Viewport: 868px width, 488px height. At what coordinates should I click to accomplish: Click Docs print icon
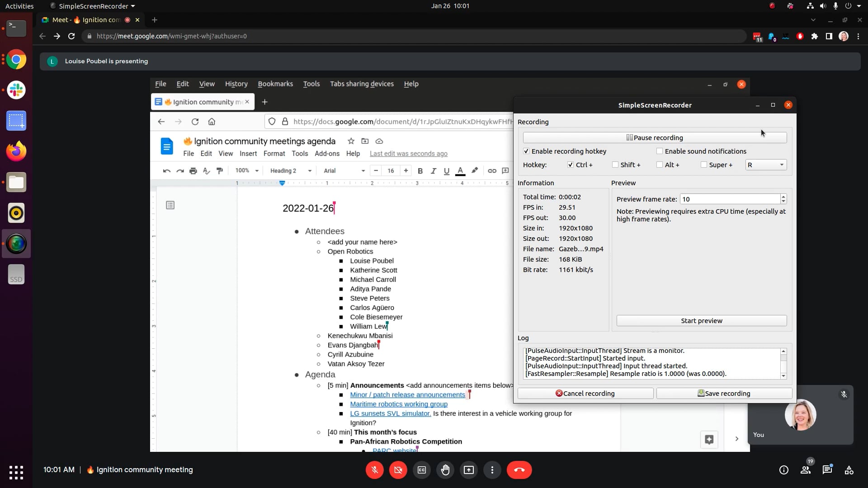pyautogui.click(x=193, y=171)
